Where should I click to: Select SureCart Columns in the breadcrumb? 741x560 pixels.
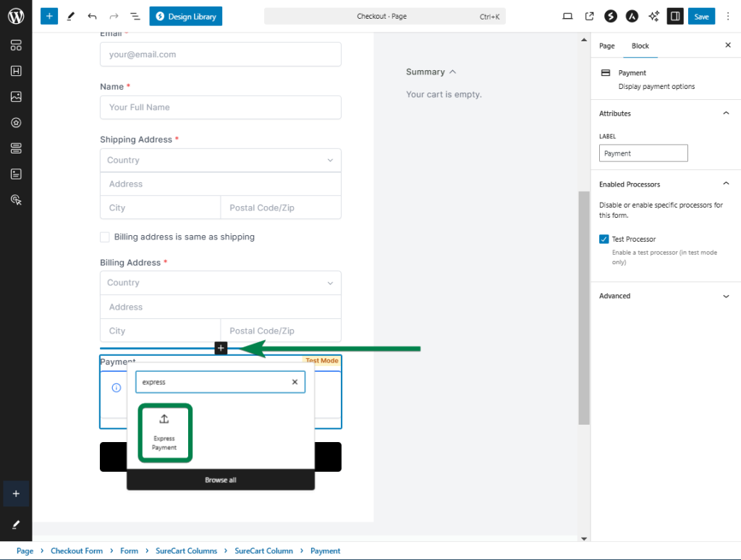tap(186, 551)
